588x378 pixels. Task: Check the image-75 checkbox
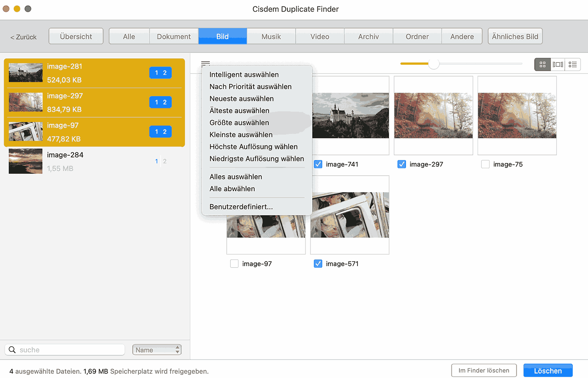(x=485, y=164)
